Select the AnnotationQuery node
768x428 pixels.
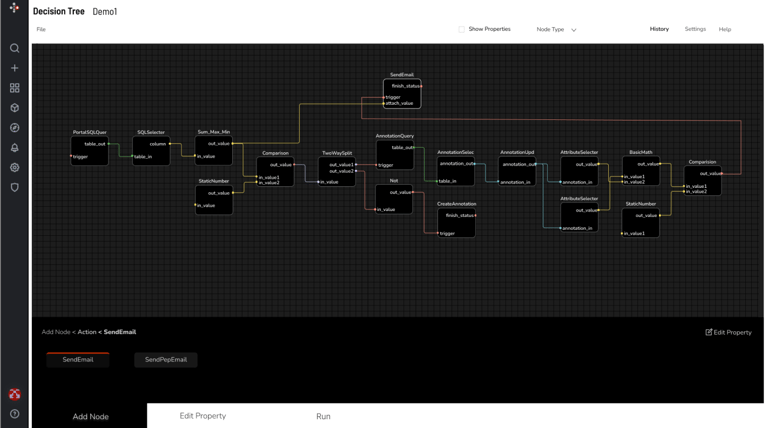395,155
